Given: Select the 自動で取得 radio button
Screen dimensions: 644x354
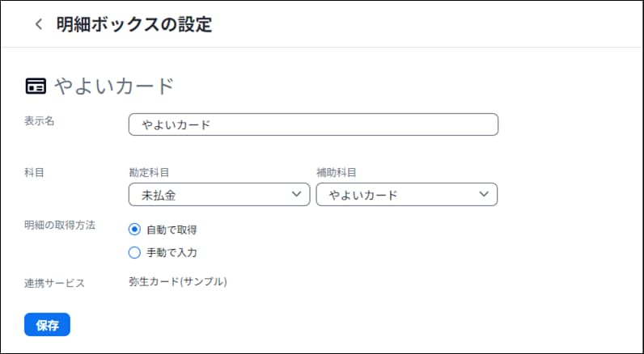Looking at the screenshot, I should click(134, 230).
